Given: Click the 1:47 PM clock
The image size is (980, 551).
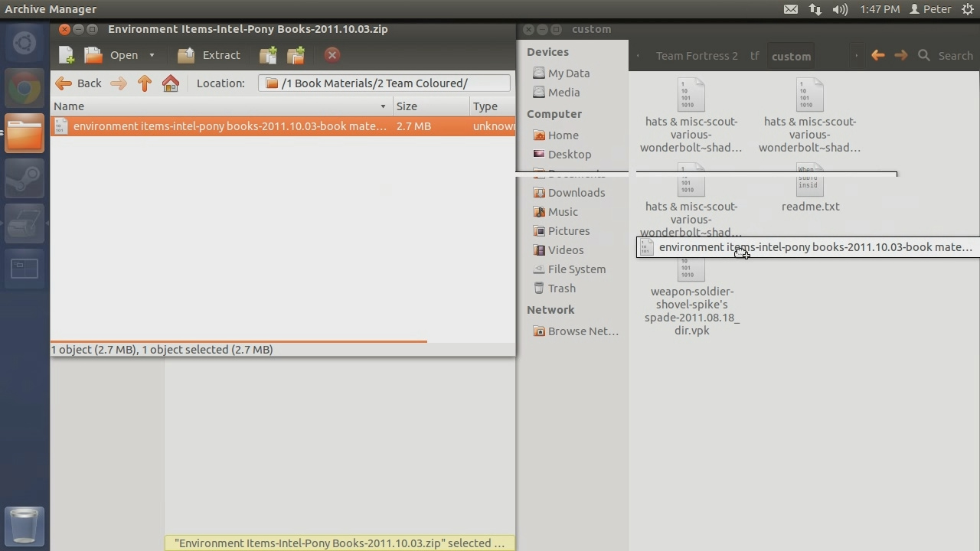Looking at the screenshot, I should coord(879,9).
